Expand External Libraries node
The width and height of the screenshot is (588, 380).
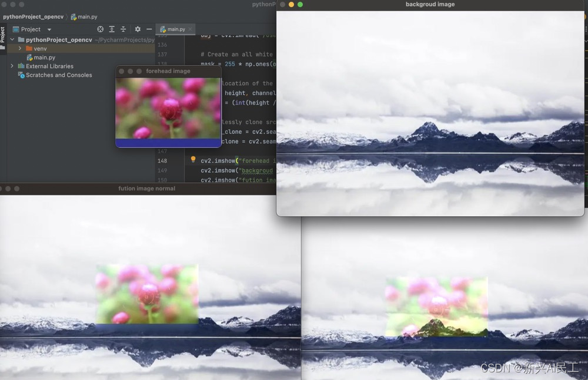[x=12, y=66]
